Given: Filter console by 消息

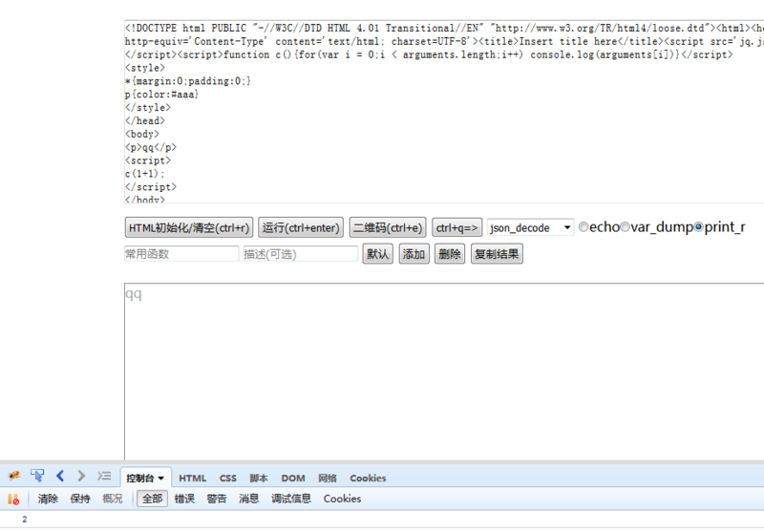Looking at the screenshot, I should tap(249, 499).
